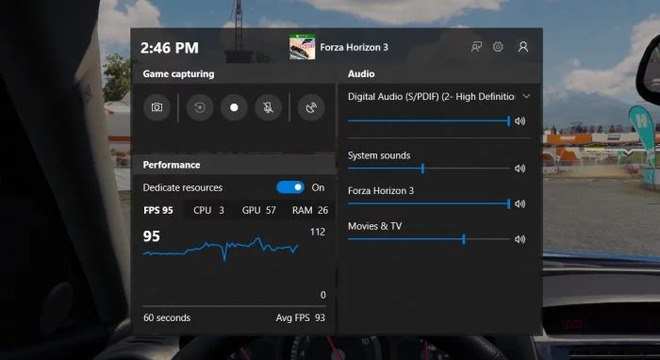Click the 2:46 PM clock text
660x360 pixels.
tap(169, 48)
